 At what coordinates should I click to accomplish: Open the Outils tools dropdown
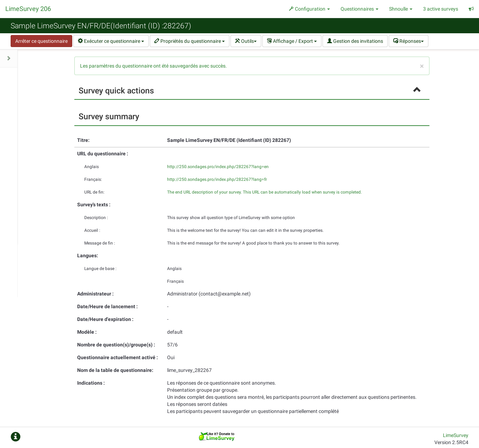[246, 41]
